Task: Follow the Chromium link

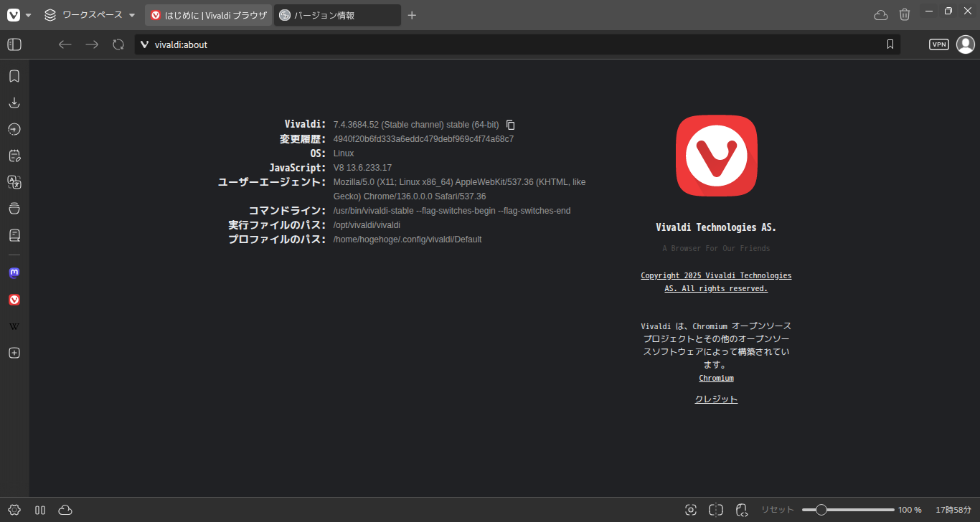Action: (x=716, y=378)
